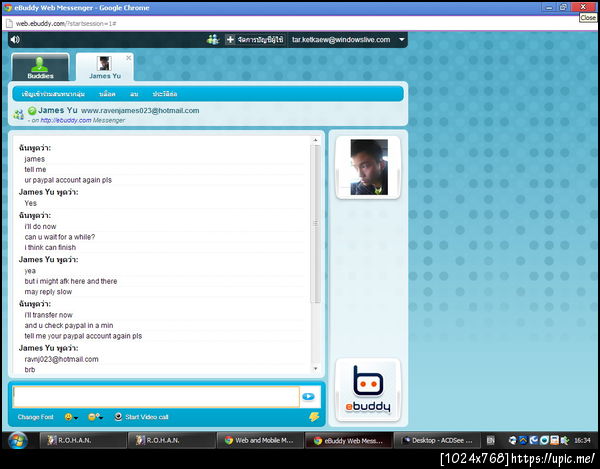
Task: Click page icon in Chrome address bar
Action: (8, 24)
